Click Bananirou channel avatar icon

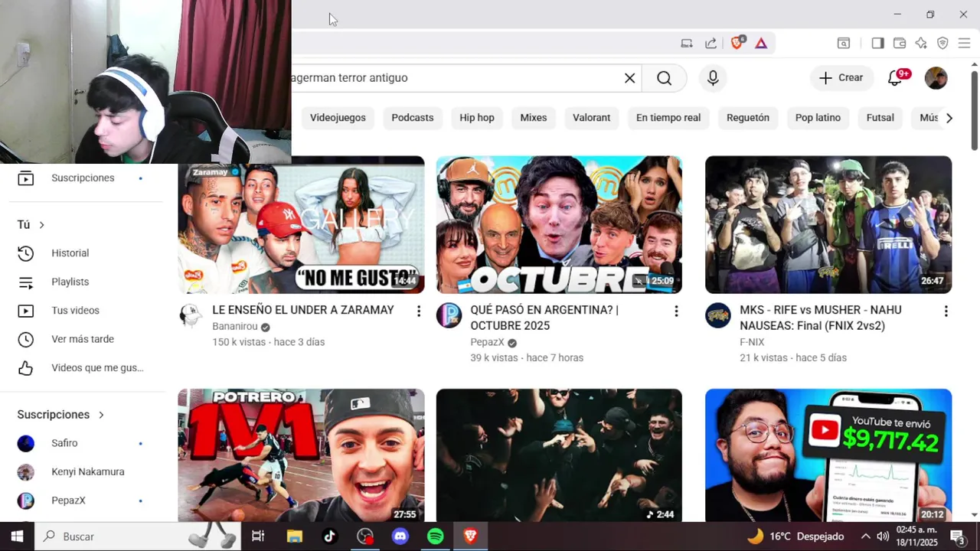click(191, 315)
